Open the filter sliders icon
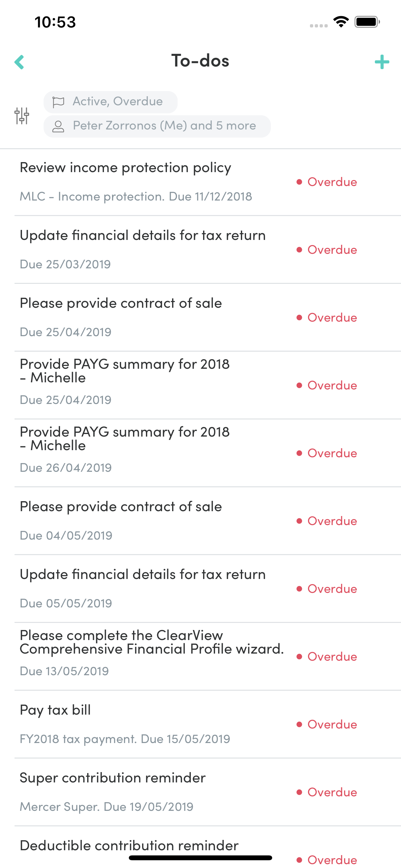 click(22, 116)
